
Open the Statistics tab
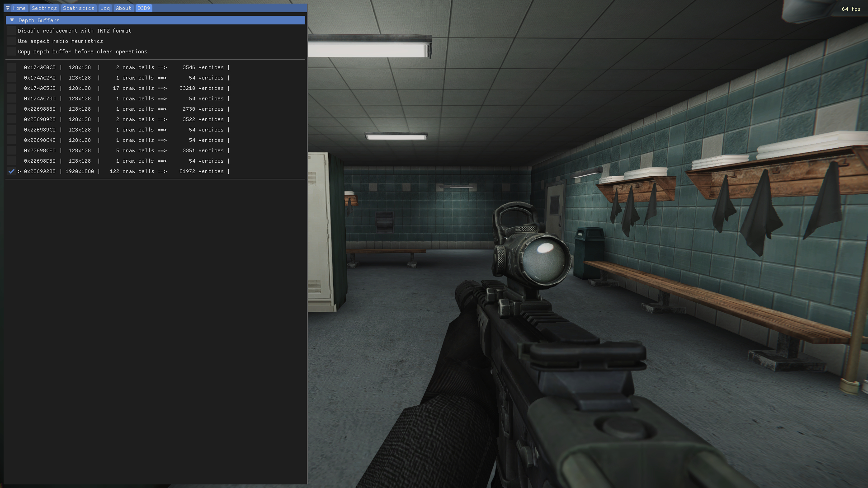tap(79, 8)
